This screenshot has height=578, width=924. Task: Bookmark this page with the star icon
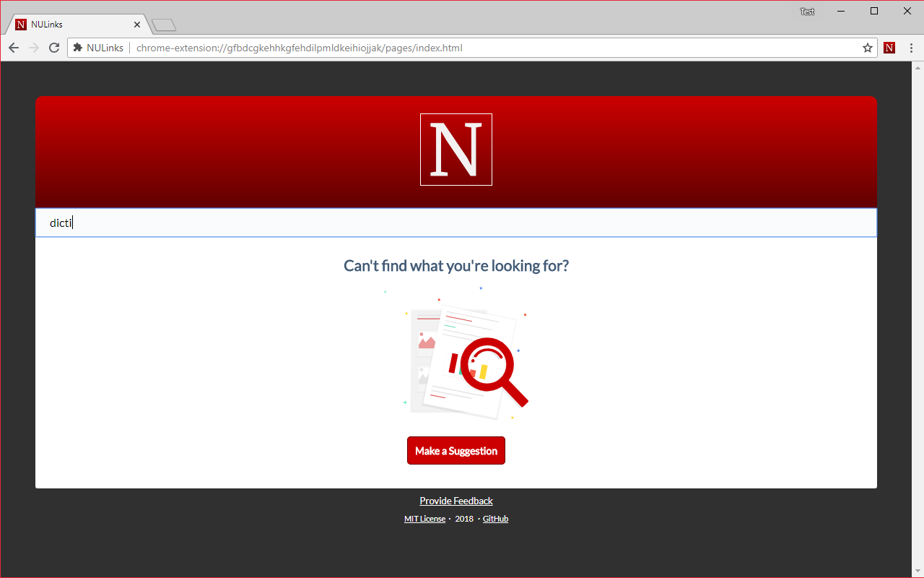(x=868, y=48)
